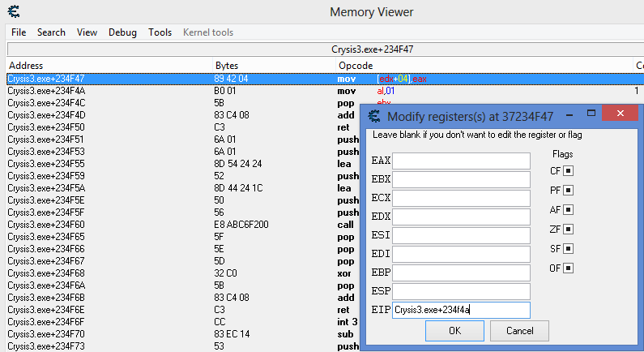Open the Debug menu
The width and height of the screenshot is (644, 352).
[x=122, y=32]
